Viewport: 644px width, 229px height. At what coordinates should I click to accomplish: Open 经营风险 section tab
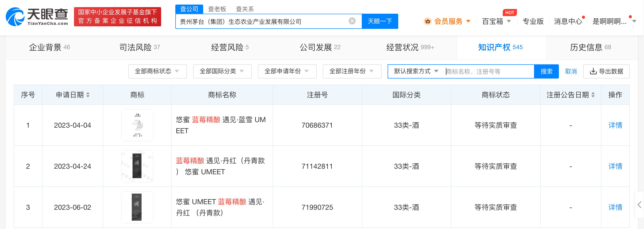[230, 47]
